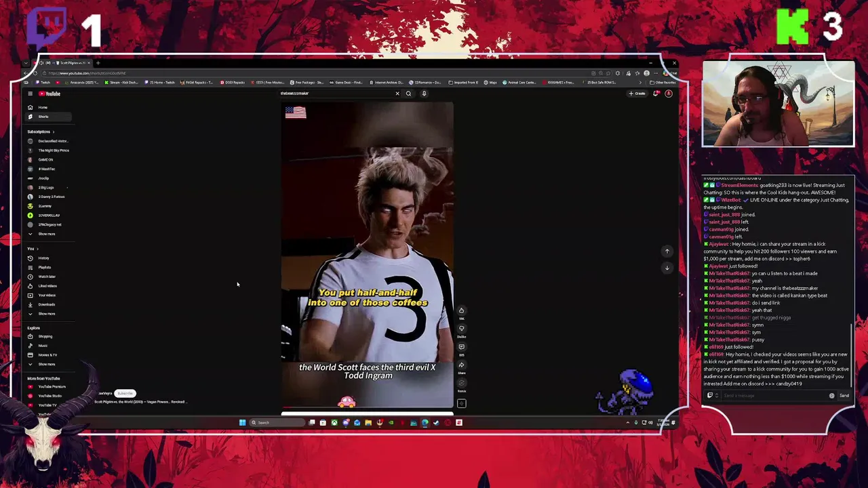Open Windows Start menu

pyautogui.click(x=242, y=422)
